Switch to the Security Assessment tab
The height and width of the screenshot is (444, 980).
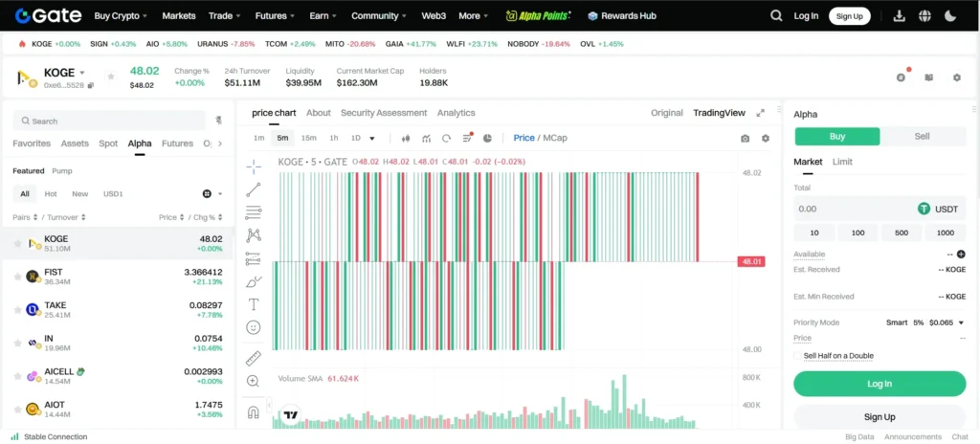[x=384, y=113]
